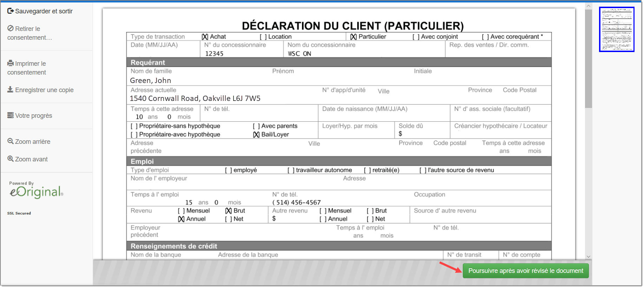Screen dimensions: 644x288
Task: Click the Date de naissance (MM/JJ/AA) field
Action: [x=384, y=113]
